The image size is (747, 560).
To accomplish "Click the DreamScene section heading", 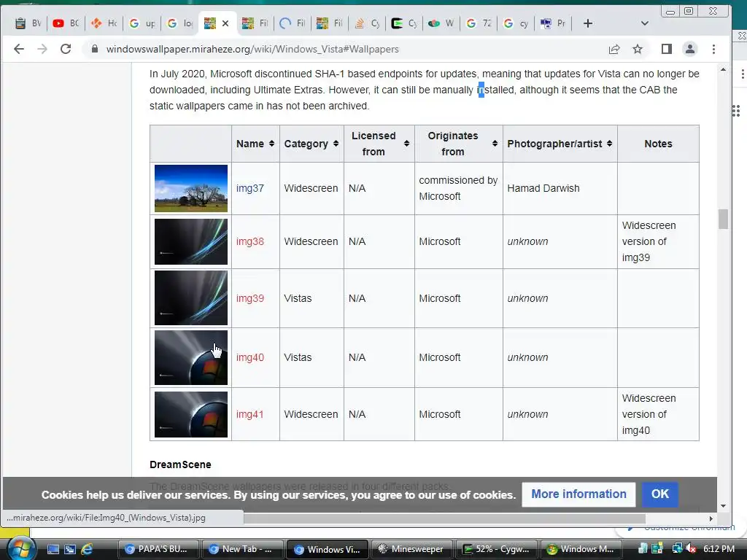I will coord(180,464).
